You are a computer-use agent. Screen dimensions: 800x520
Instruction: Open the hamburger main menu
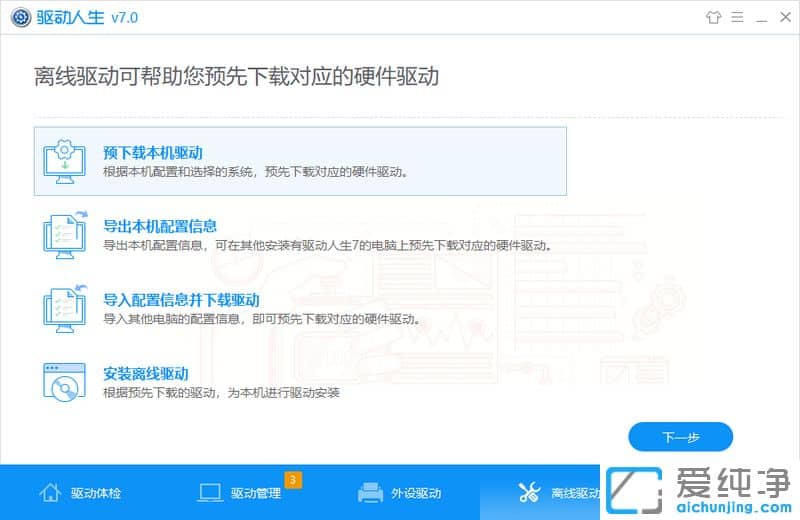[x=736, y=16]
